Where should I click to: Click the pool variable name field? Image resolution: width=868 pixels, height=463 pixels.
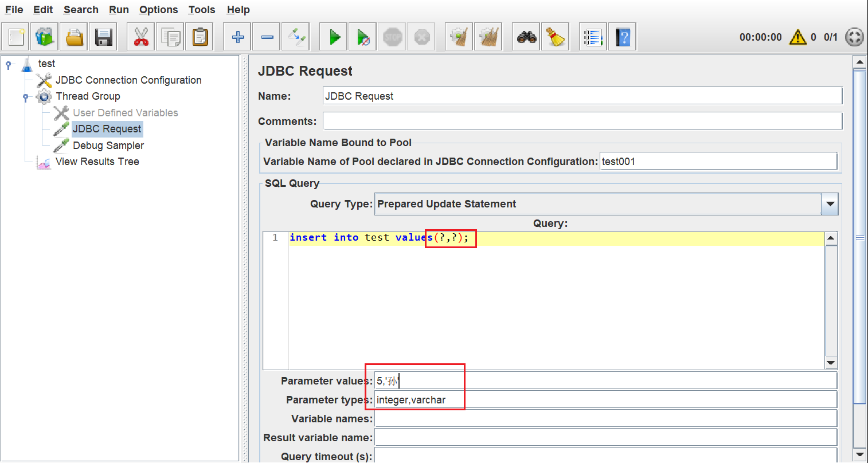[x=718, y=161]
